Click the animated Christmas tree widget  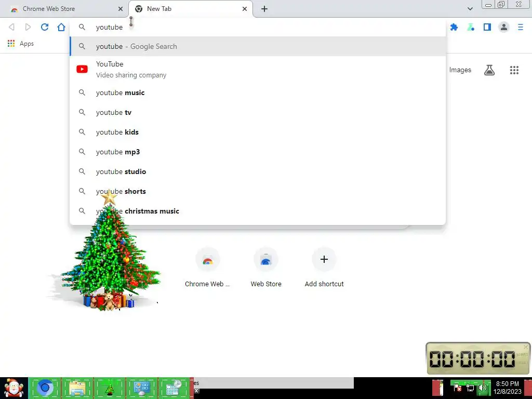click(x=110, y=251)
